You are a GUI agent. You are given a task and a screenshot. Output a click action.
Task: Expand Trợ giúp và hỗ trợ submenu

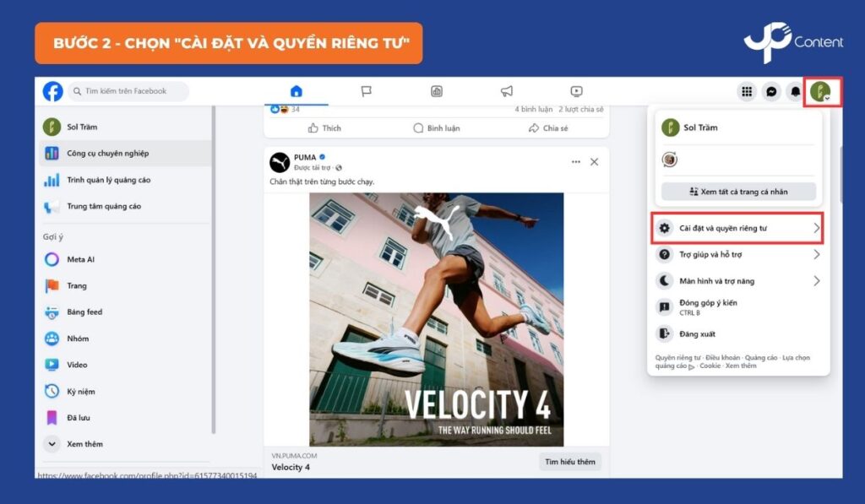click(x=737, y=254)
